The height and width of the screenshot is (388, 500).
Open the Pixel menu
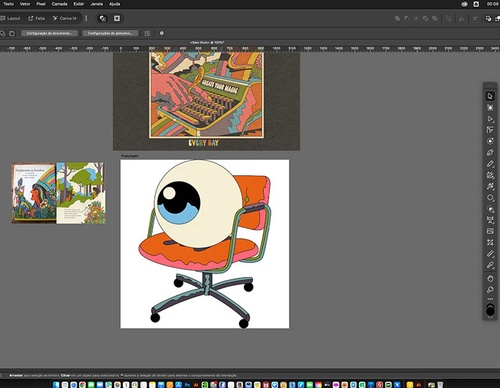(41, 4)
